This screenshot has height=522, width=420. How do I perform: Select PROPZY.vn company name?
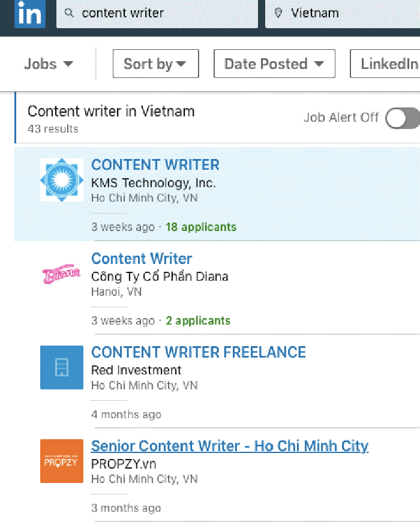pos(124,464)
